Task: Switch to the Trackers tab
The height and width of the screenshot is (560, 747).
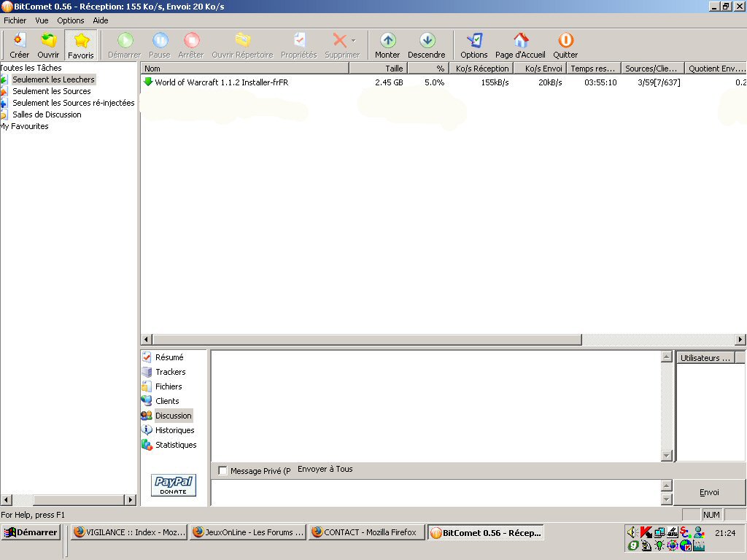Action: (171, 372)
